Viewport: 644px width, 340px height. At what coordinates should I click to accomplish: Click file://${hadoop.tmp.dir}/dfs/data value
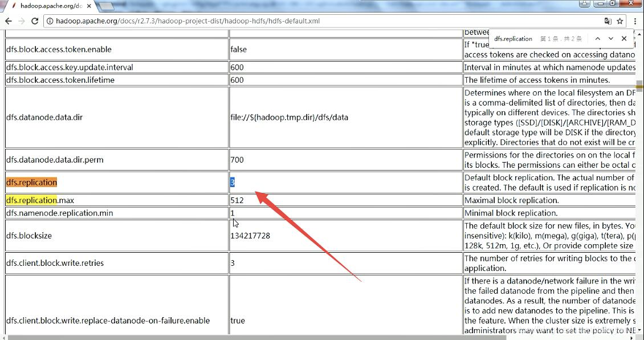coord(289,117)
